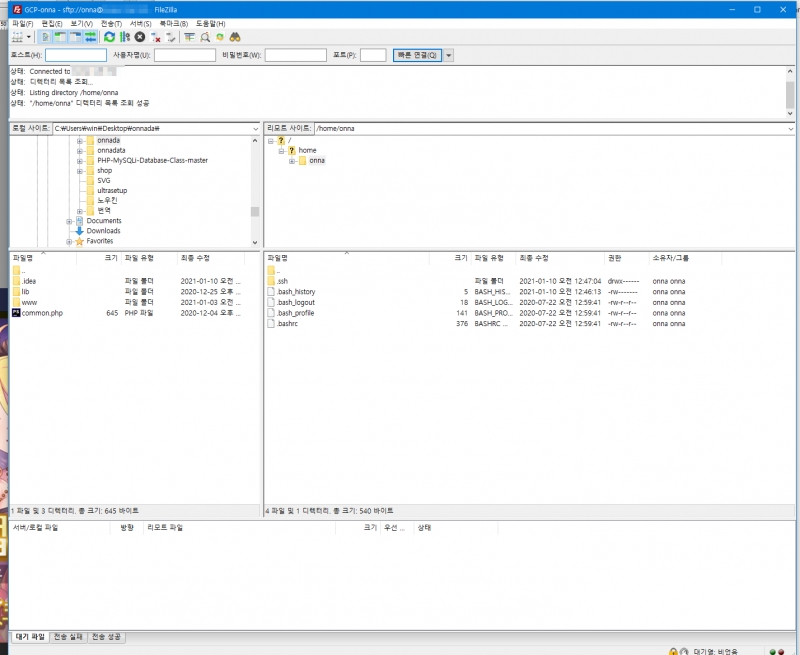Toggle transfer queue display icon
This screenshot has width=800, height=655.
[90, 37]
